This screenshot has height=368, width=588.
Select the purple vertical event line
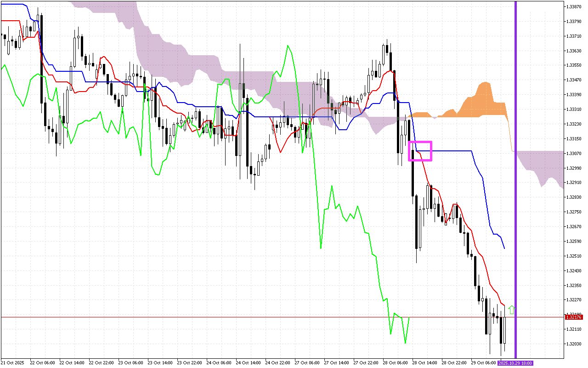click(515, 184)
